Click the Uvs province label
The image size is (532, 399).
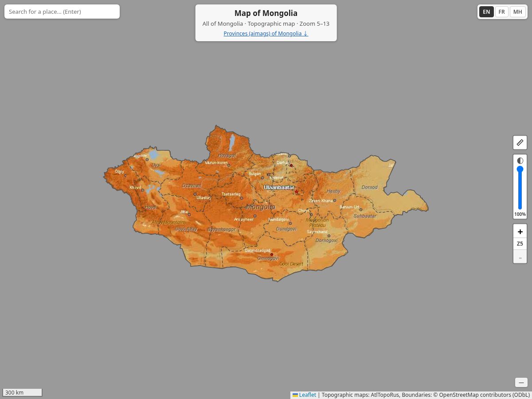(x=156, y=165)
